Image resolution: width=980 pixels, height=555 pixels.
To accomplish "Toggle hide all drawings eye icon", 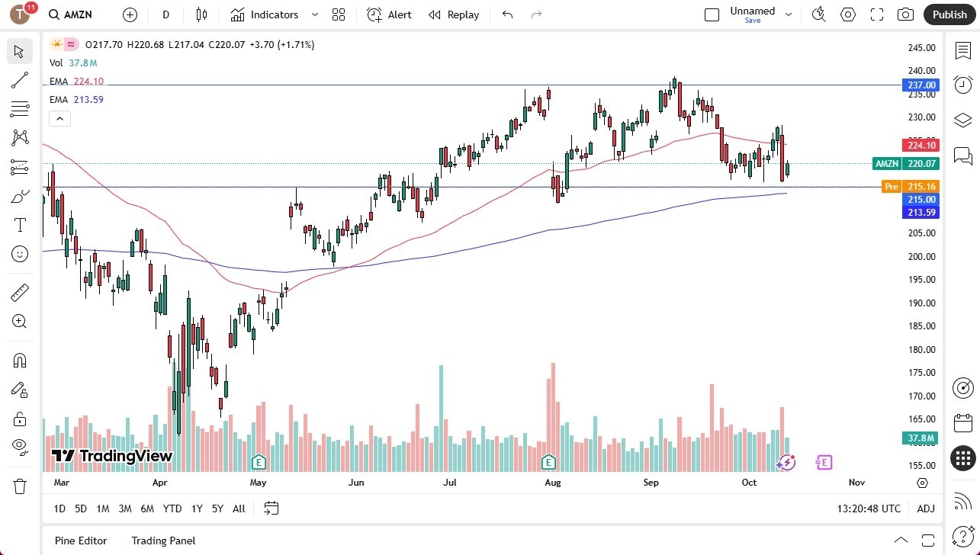I will coord(19,447).
